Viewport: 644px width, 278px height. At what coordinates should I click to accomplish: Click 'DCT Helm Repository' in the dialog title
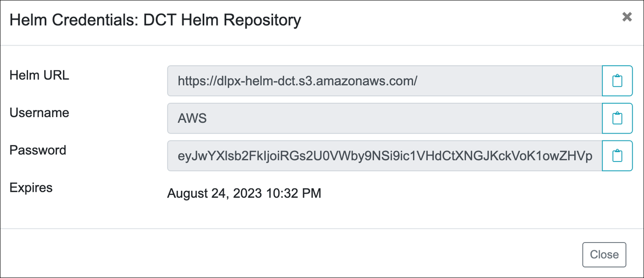click(x=222, y=20)
